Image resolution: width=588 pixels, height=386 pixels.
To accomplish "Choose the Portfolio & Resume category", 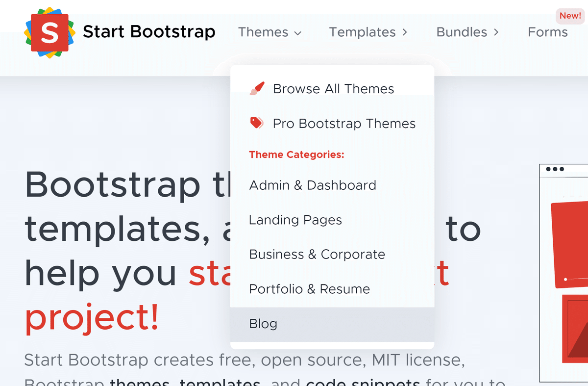I will click(332, 289).
